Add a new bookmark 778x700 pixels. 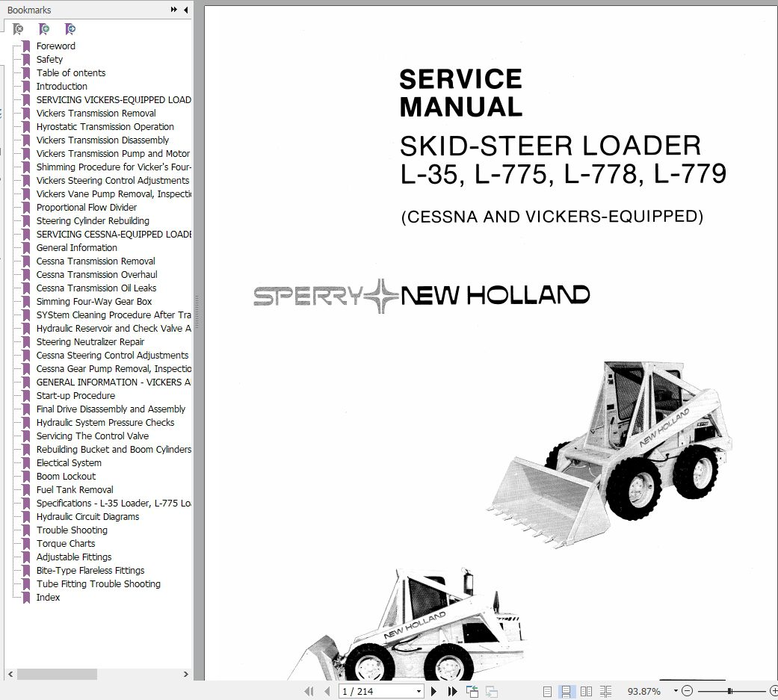[43, 28]
